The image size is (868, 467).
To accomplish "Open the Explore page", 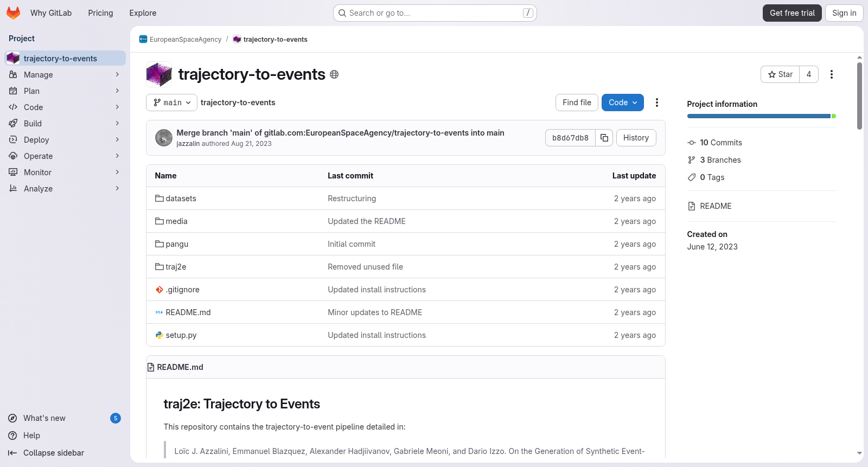I will tap(143, 13).
